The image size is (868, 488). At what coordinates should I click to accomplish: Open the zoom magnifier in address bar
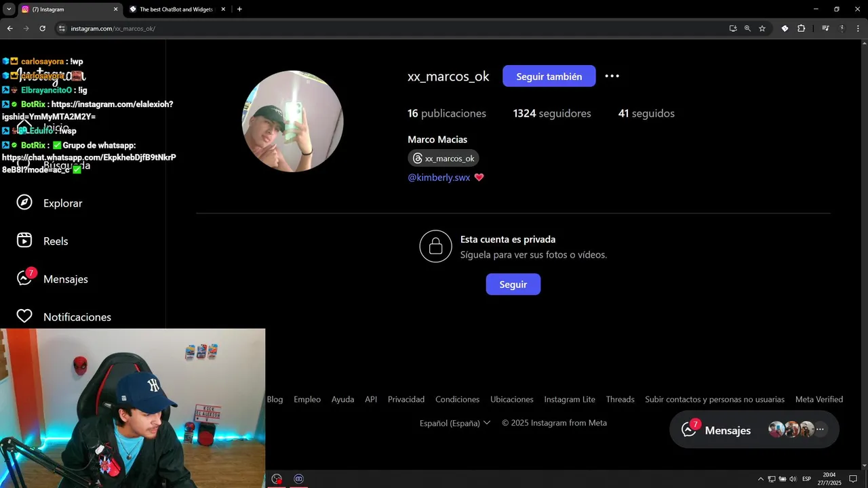coord(747,28)
